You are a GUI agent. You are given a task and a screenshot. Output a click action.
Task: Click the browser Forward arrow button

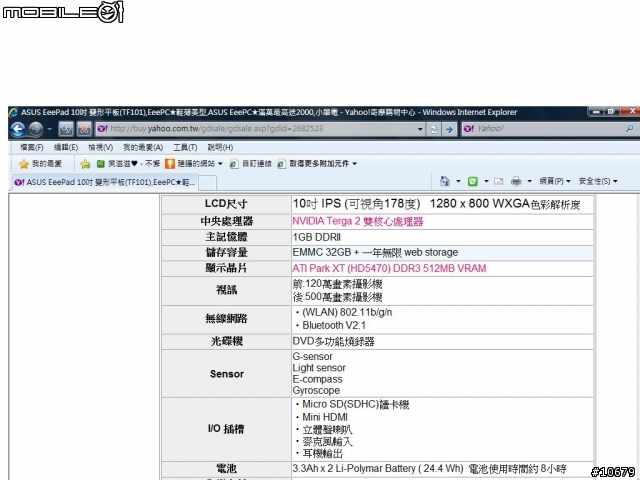coord(36,129)
